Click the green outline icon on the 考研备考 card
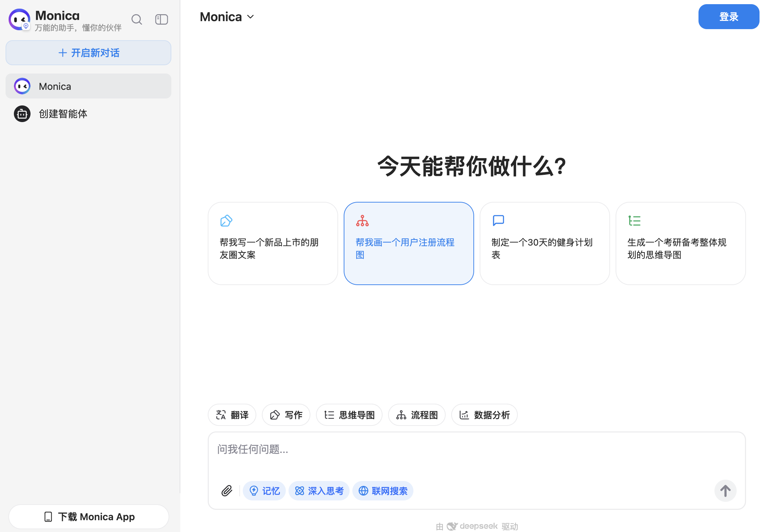This screenshot has height=532, width=763. point(634,221)
